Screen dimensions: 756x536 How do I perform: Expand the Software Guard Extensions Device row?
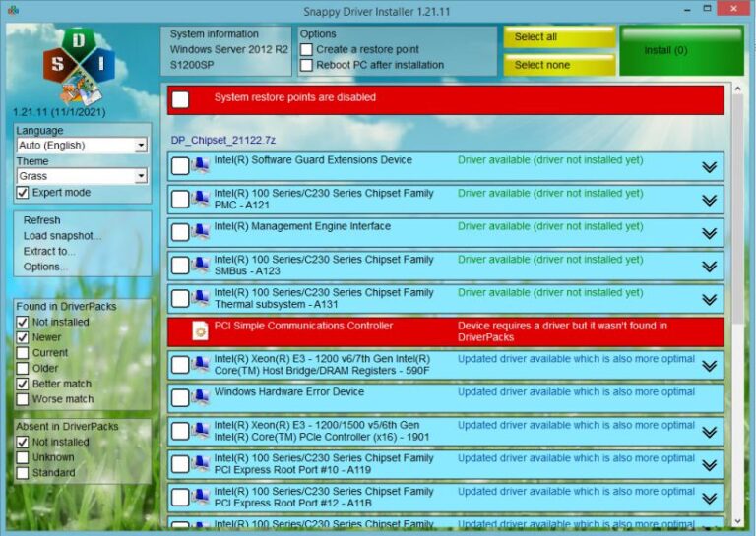[x=709, y=167]
